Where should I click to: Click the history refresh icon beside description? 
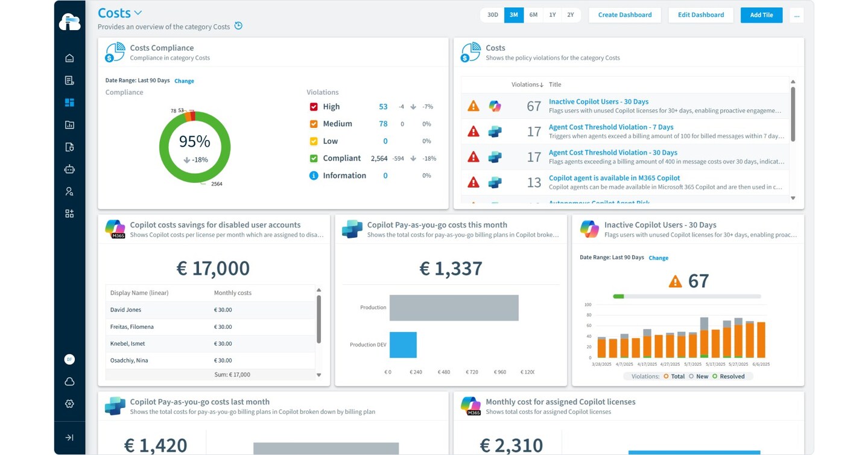(238, 26)
